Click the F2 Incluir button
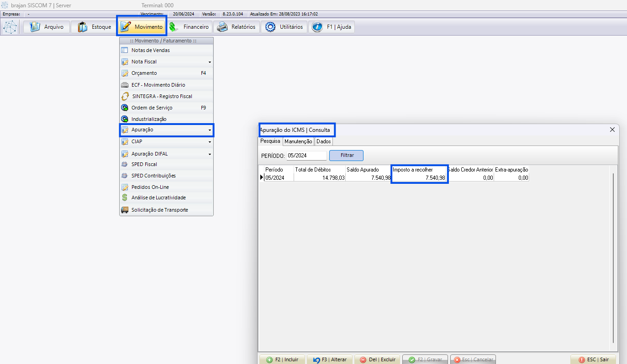The height and width of the screenshot is (364, 627). click(282, 359)
